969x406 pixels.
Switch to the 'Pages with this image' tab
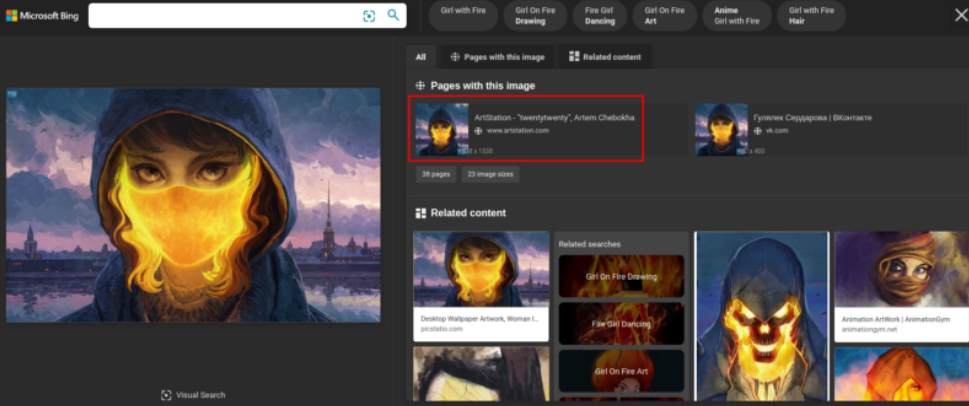[x=497, y=57]
